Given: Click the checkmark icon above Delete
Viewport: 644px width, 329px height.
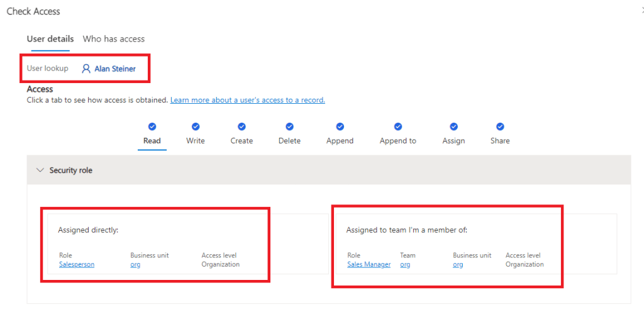Looking at the screenshot, I should coord(289,126).
